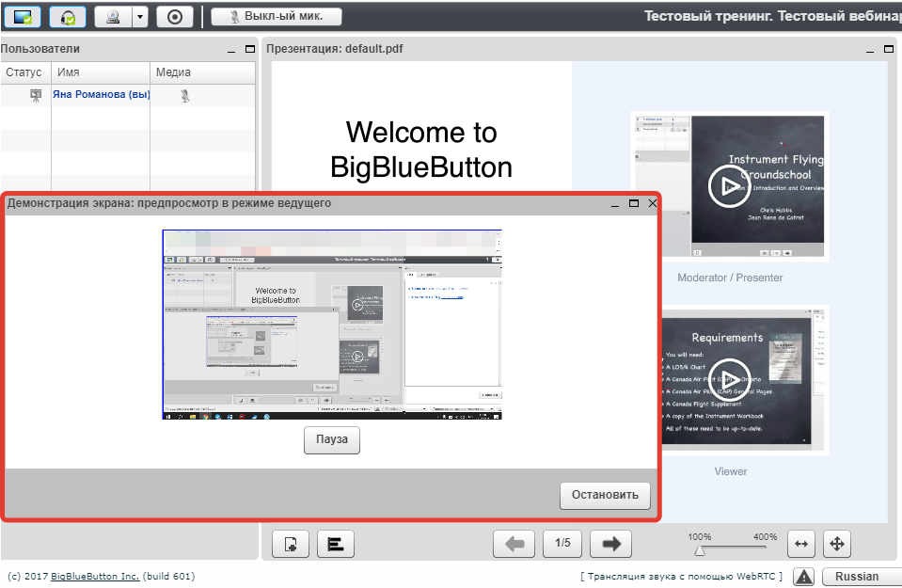Screen dimensions: 902x588
Task: Click the warning triangle icon
Action: pyautogui.click(x=804, y=577)
